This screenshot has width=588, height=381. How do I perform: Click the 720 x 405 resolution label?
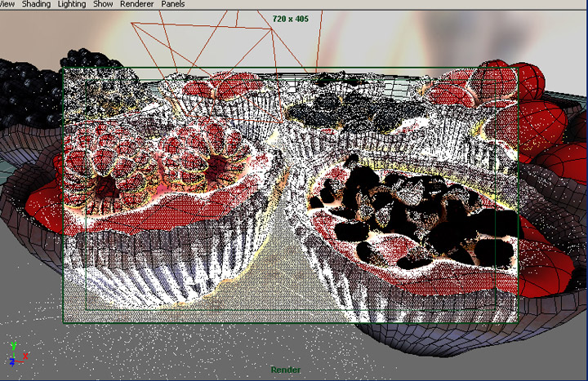click(x=291, y=19)
